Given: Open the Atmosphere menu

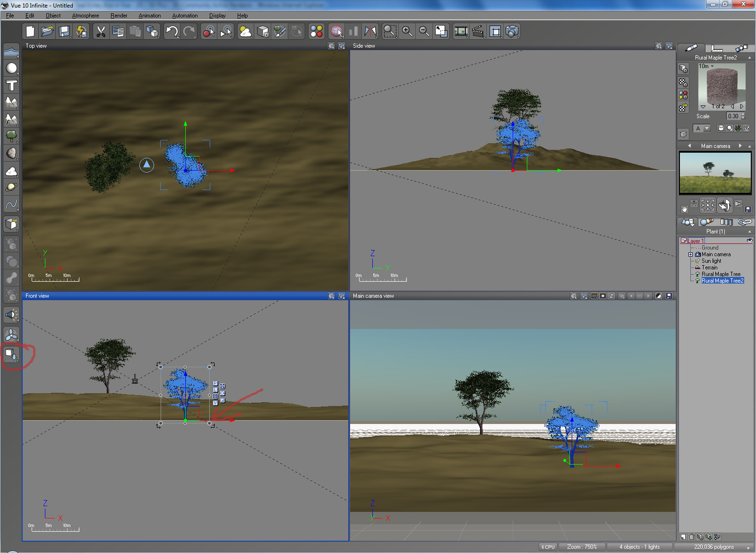Looking at the screenshot, I should tap(86, 16).
